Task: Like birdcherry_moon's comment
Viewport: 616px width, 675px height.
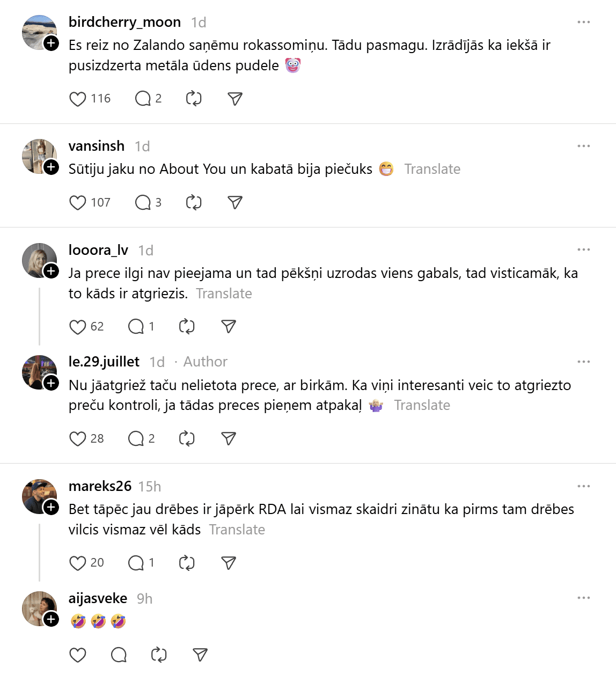Action: click(78, 99)
